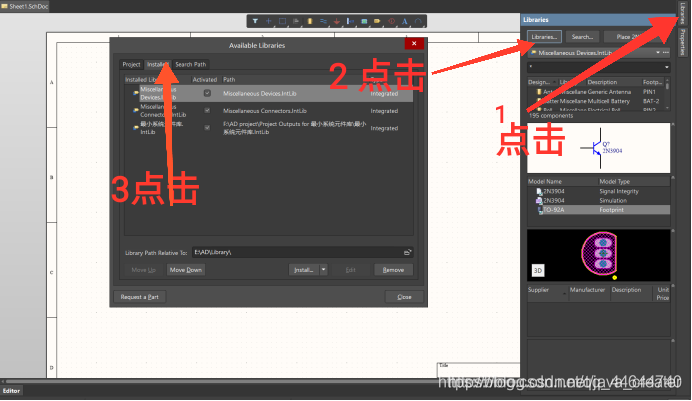The width and height of the screenshot is (692, 401).
Task: Switch to the Search Path tab
Action: (x=191, y=64)
